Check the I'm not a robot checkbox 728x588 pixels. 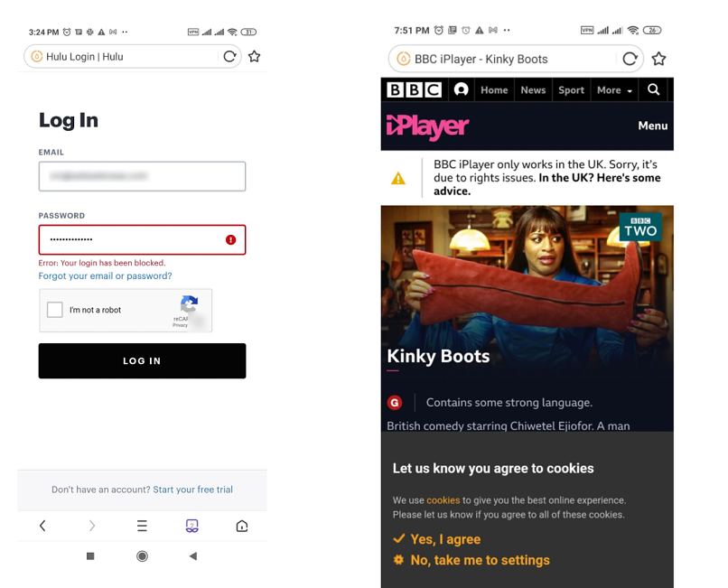click(x=55, y=310)
